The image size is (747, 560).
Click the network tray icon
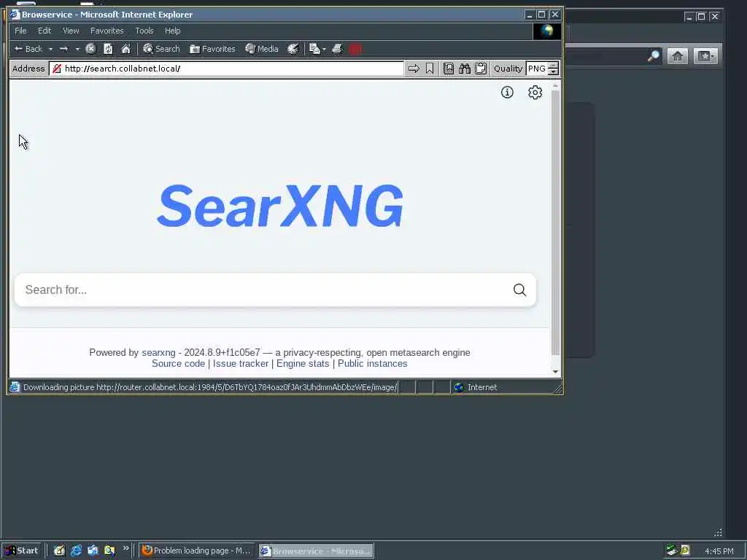(x=672, y=551)
